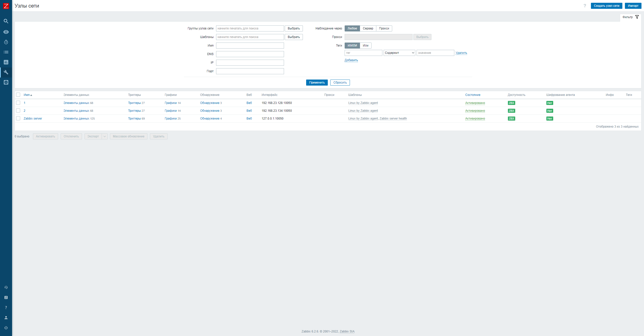The width and height of the screenshot is (644, 336).
Task: Click inside the IP input field
Action: (250, 62)
